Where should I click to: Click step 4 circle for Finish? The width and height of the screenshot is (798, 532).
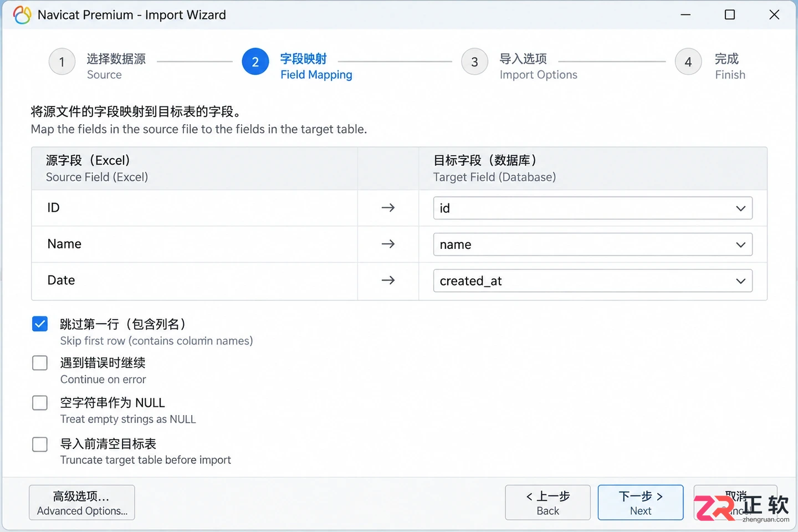[688, 62]
